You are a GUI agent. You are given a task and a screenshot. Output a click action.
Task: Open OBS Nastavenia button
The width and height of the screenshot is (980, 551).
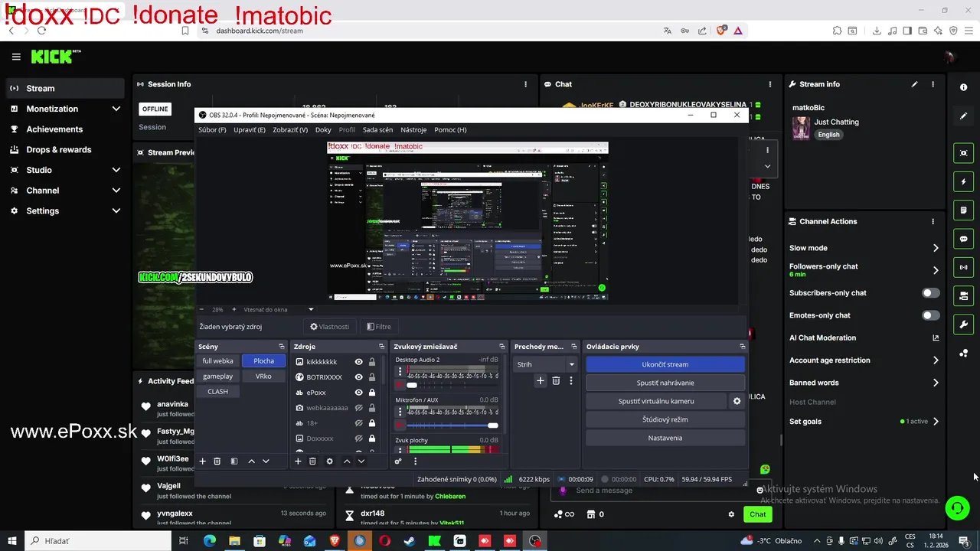(665, 438)
